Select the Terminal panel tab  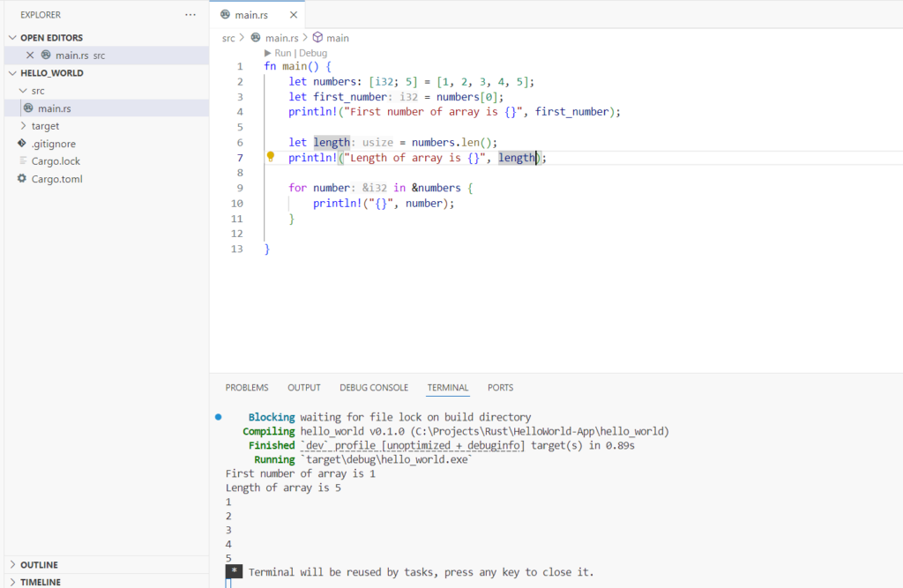click(x=448, y=388)
